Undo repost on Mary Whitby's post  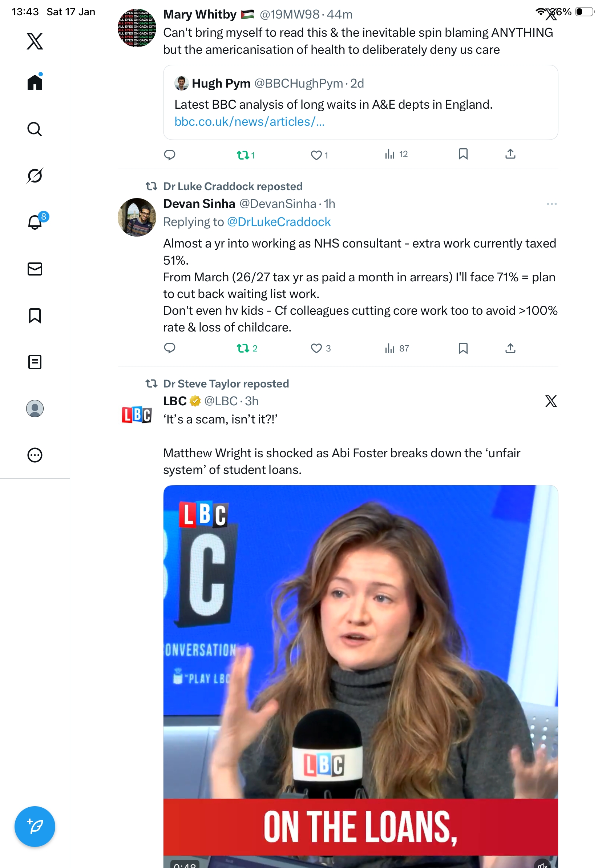(x=243, y=155)
